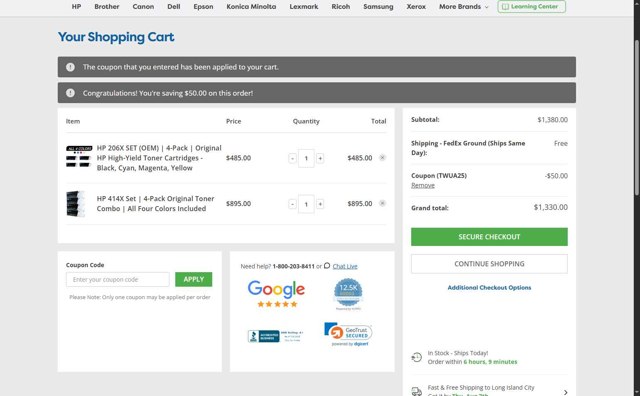Click the Your Shopping Cart heading

(116, 37)
